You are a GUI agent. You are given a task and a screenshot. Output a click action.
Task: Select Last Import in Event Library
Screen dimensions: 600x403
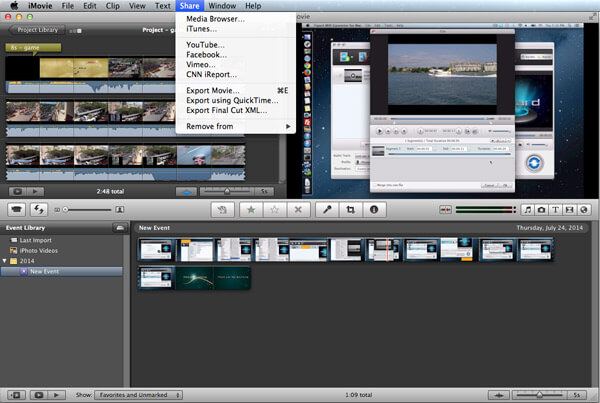pyautogui.click(x=36, y=240)
